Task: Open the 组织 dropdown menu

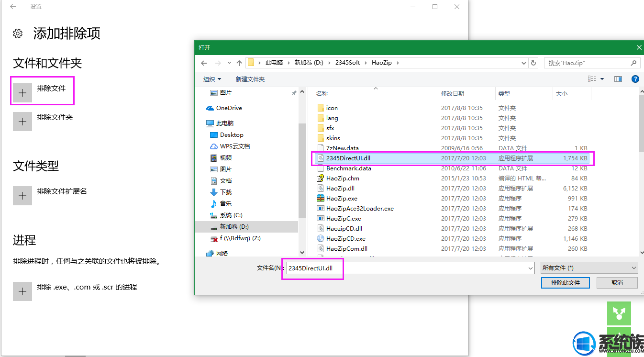Action: (x=212, y=79)
